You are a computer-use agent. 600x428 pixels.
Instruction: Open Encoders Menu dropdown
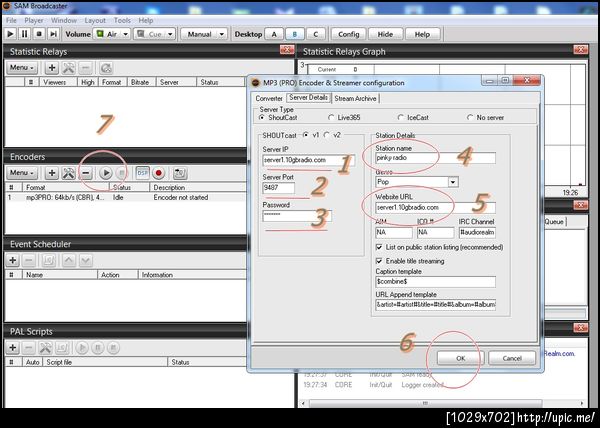[x=22, y=173]
